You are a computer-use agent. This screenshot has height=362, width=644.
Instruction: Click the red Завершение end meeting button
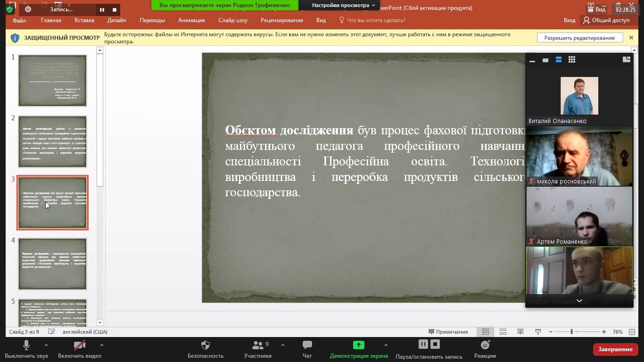(x=615, y=349)
